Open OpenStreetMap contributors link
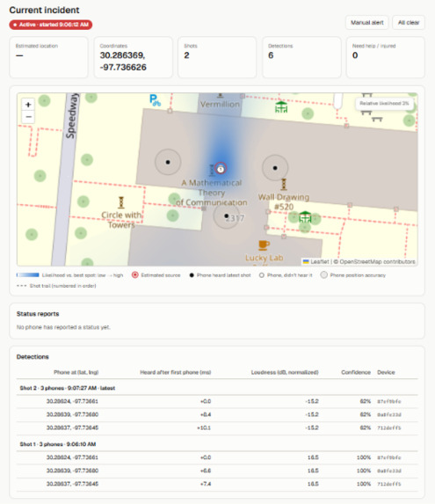Viewport: 435px width, 504px height. (x=377, y=261)
